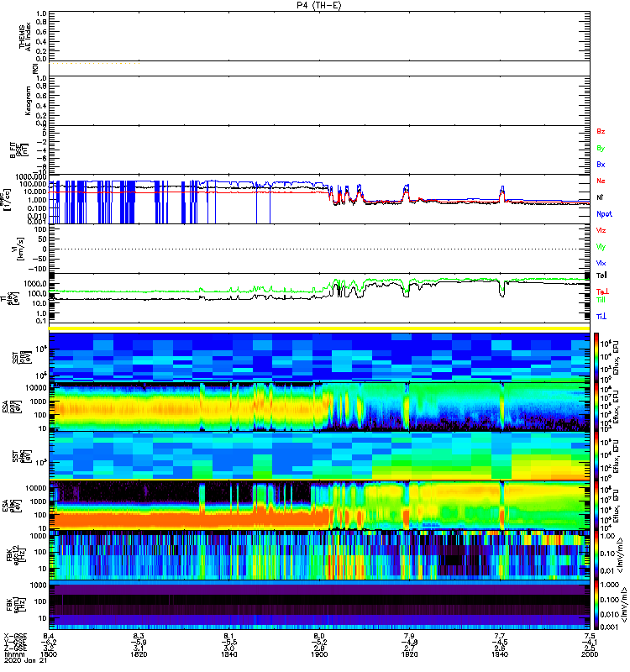Select the "THEMIS AE Index" axis label

tap(25, 36)
